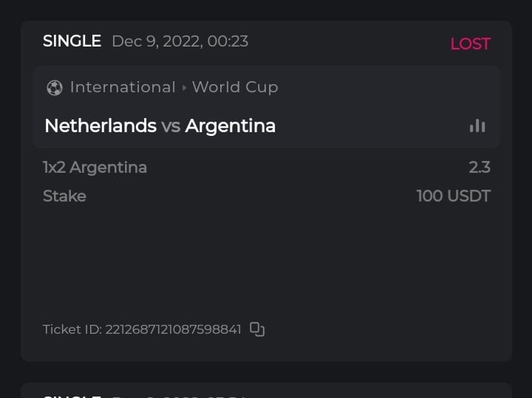
Task: Select the Argentina team name in match title
Action: point(231,126)
